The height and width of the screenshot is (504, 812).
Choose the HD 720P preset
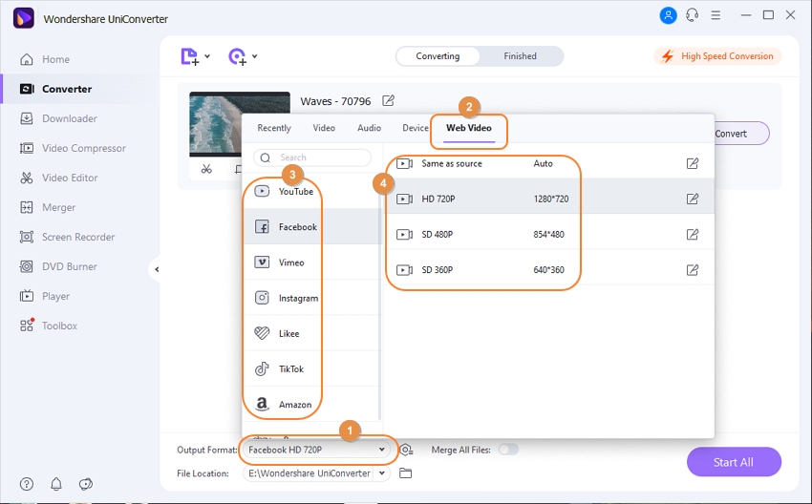click(x=549, y=199)
